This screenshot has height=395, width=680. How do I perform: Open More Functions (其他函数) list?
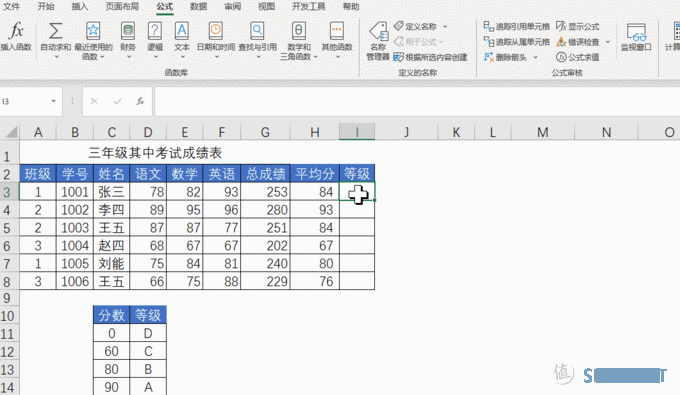click(x=337, y=39)
